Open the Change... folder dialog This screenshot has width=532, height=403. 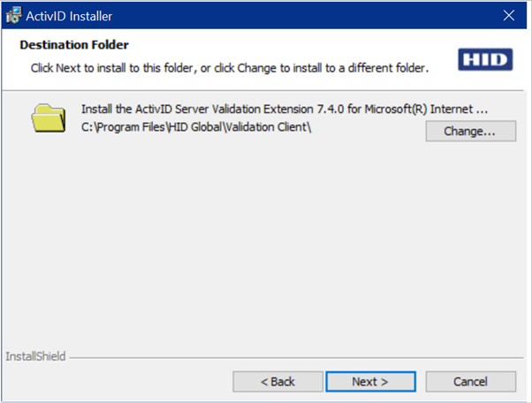pos(471,131)
